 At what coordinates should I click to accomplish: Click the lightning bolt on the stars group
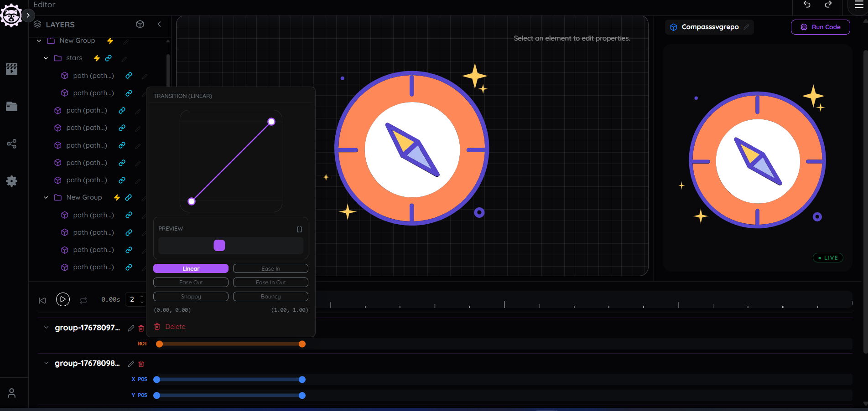pyautogui.click(x=96, y=58)
